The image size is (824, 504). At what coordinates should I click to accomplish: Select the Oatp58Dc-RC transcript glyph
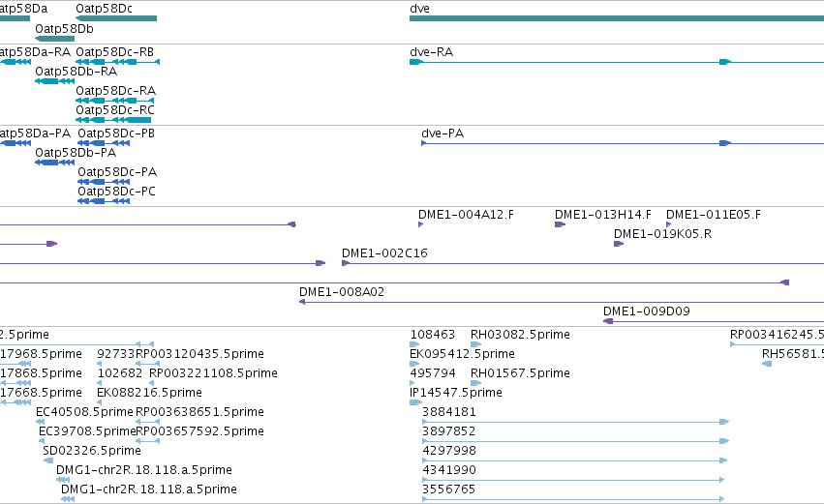pyautogui.click(x=113, y=120)
